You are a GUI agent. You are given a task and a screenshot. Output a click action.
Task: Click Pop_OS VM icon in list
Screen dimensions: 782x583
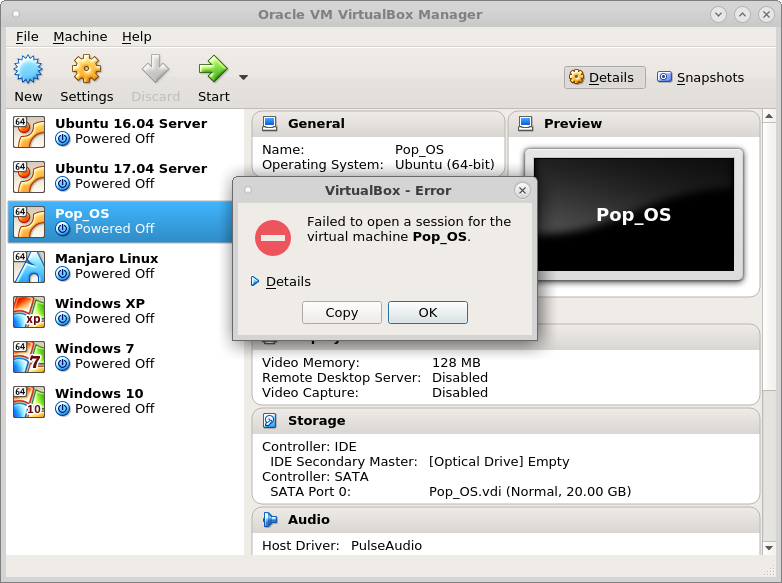click(29, 221)
